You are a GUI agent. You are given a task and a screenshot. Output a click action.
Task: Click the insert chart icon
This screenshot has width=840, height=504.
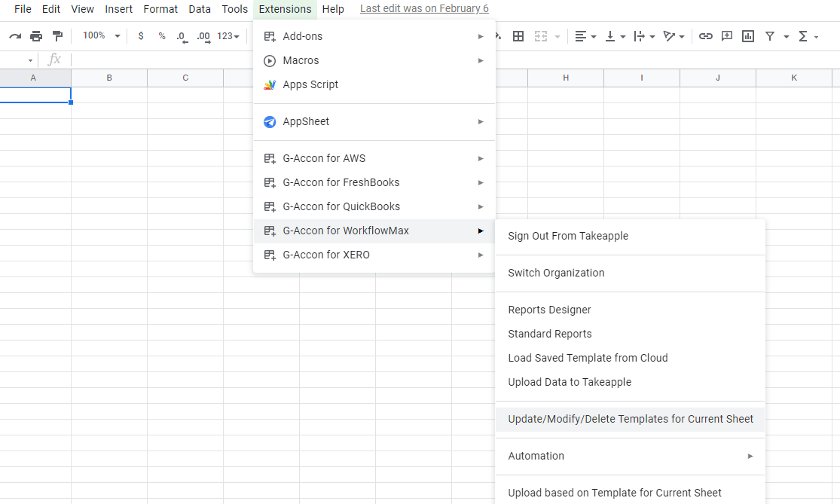[748, 36]
